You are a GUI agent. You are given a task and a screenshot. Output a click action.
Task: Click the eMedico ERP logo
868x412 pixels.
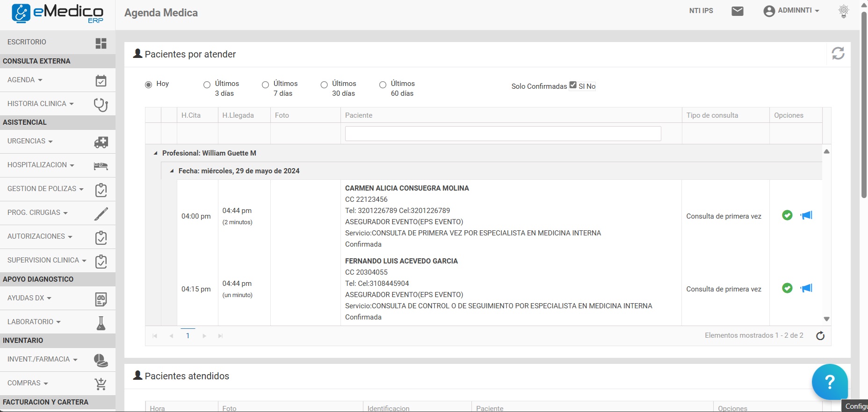[58, 14]
